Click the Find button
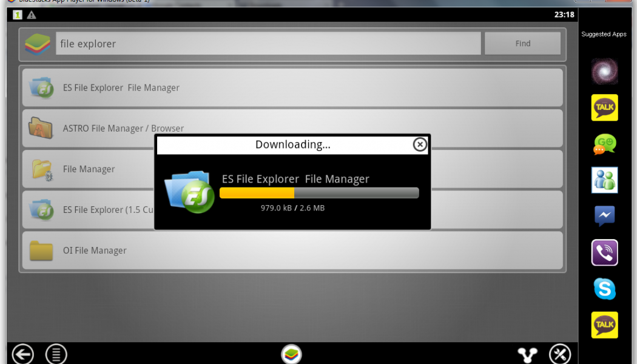Image resolution: width=637 pixels, height=364 pixels. (x=522, y=44)
